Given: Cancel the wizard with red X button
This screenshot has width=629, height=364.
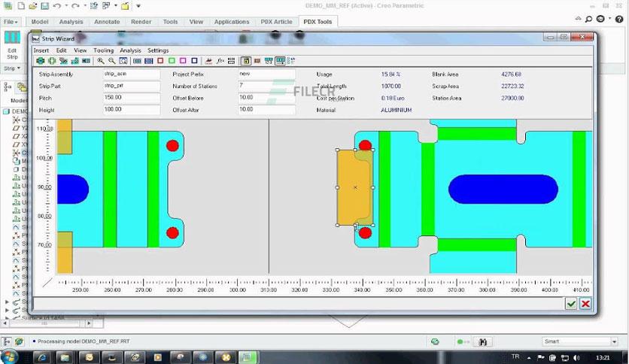Looking at the screenshot, I should pos(585,304).
